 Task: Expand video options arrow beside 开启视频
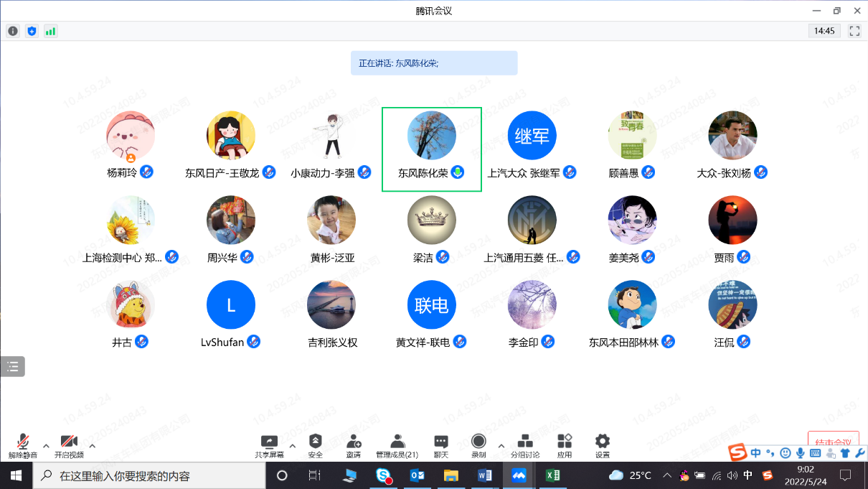pyautogui.click(x=92, y=446)
